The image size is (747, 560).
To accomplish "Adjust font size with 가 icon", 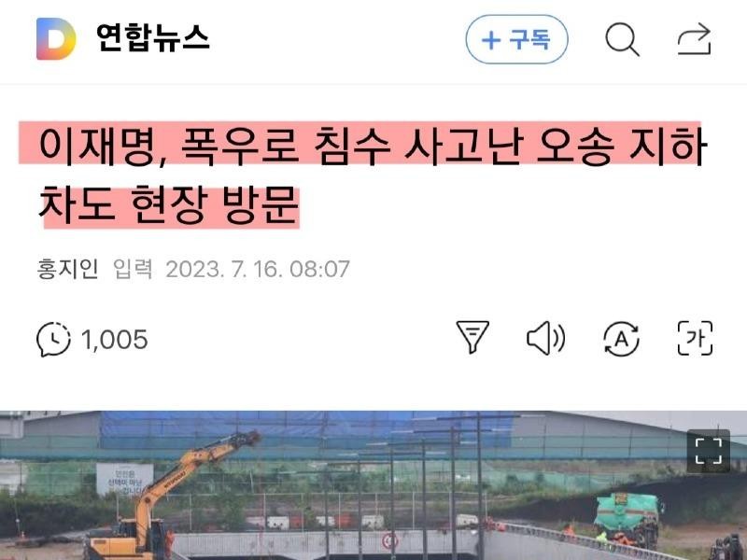I will pos(695,338).
